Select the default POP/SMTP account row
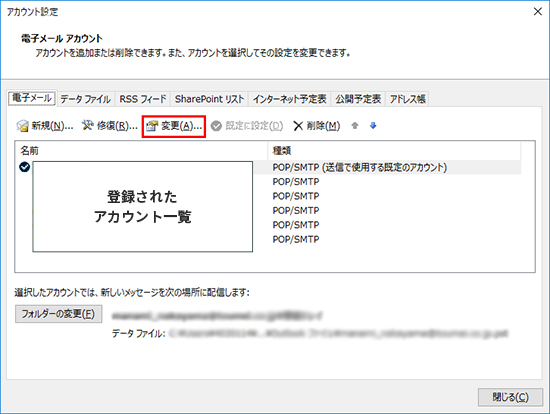The height and width of the screenshot is (414, 550). (270, 167)
